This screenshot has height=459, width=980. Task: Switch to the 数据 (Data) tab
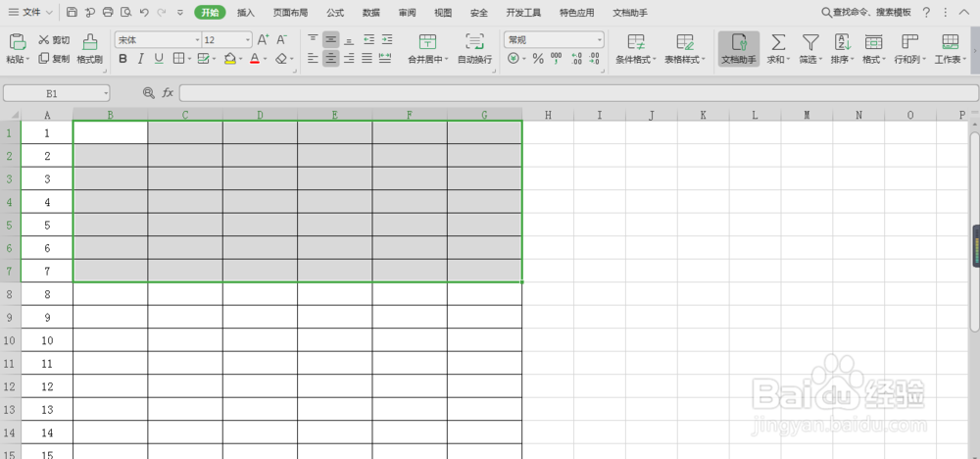[370, 13]
